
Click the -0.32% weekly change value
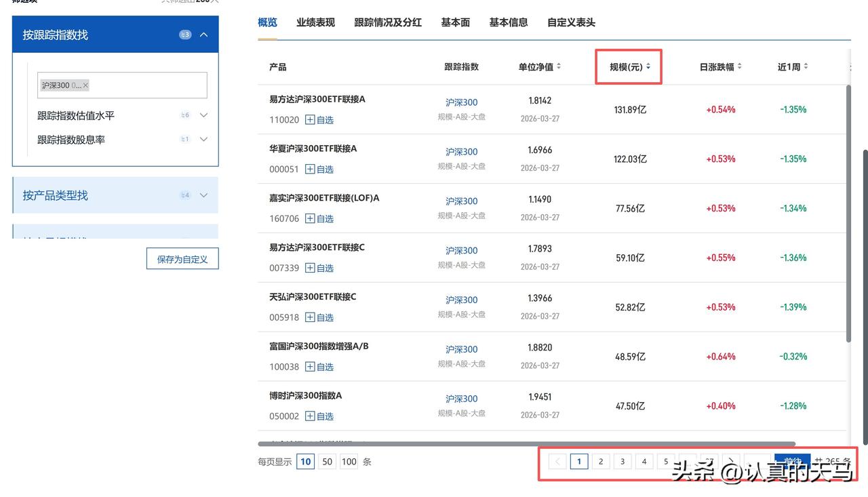pyautogui.click(x=793, y=357)
